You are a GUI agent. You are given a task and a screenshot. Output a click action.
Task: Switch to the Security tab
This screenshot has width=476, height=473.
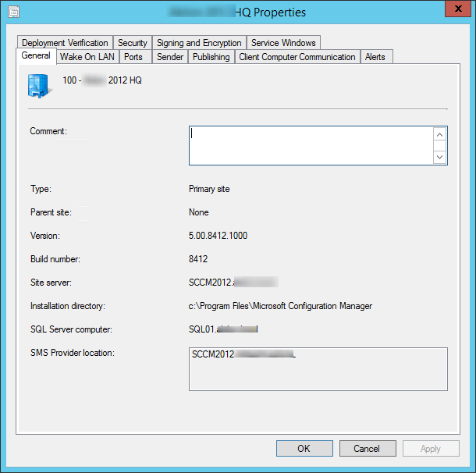click(133, 43)
